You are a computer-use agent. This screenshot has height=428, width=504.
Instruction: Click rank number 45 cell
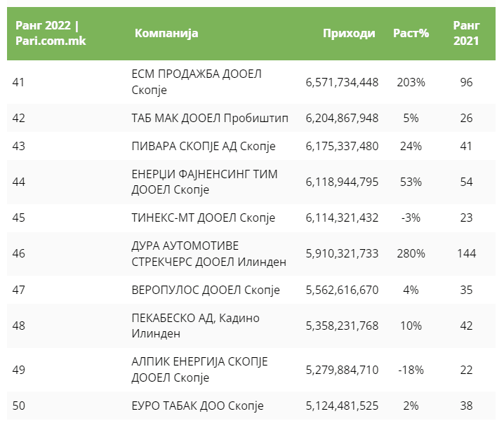pos(19,218)
